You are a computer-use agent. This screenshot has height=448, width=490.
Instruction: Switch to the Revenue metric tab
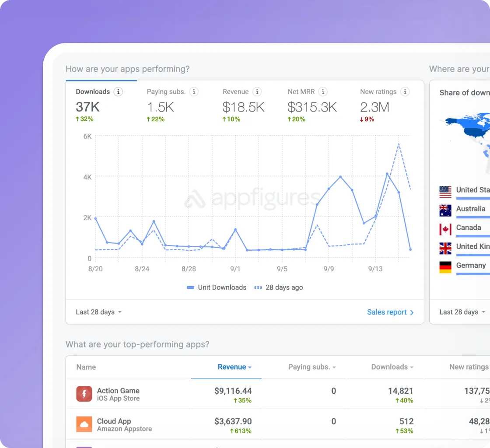[243, 105]
